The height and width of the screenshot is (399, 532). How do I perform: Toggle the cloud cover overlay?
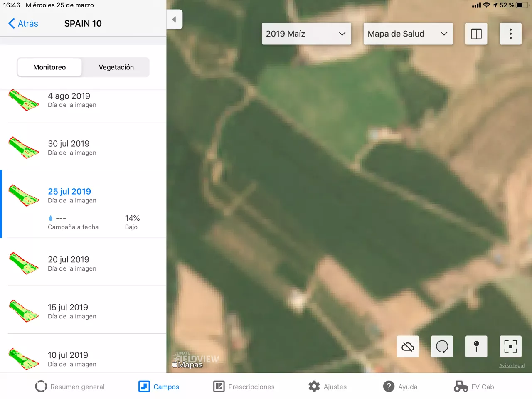pyautogui.click(x=407, y=346)
